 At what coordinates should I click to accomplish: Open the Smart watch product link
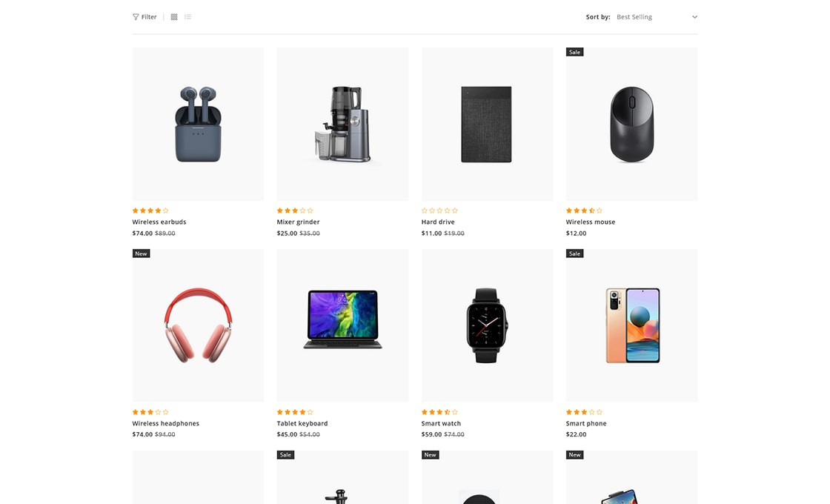(441, 423)
